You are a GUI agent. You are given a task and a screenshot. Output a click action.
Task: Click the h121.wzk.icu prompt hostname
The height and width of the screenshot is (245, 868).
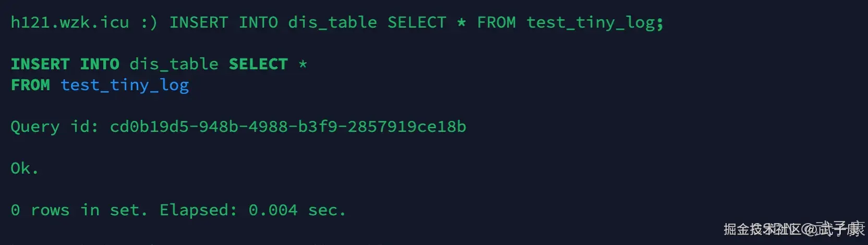tap(70, 22)
